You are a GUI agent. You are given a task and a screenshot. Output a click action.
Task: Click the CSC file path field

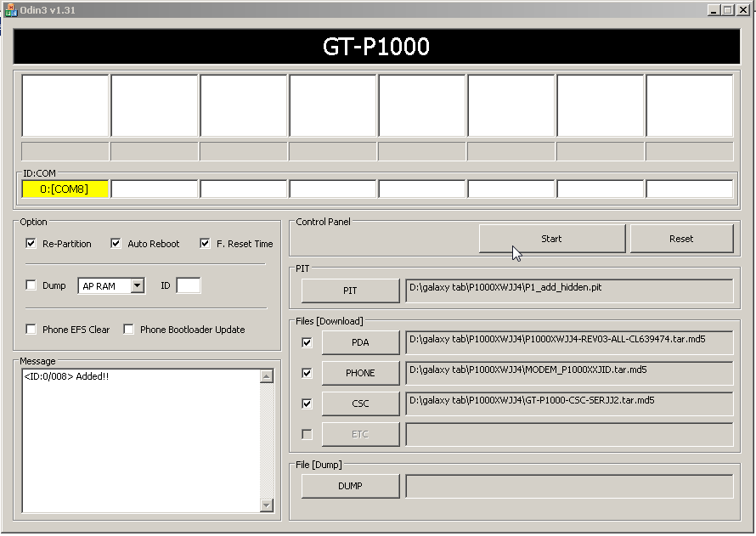click(x=569, y=404)
